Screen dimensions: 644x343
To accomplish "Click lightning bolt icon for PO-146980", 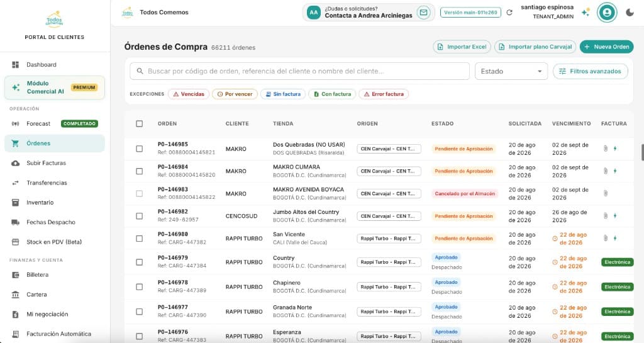I will coord(615,239).
